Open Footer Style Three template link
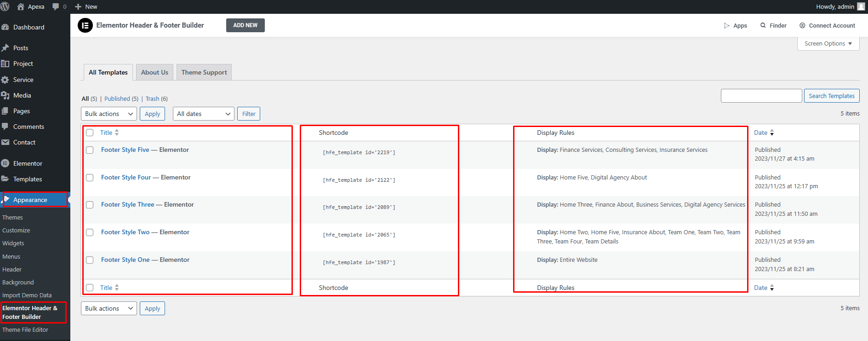Screen dimensions: 868x341 (x=128, y=204)
